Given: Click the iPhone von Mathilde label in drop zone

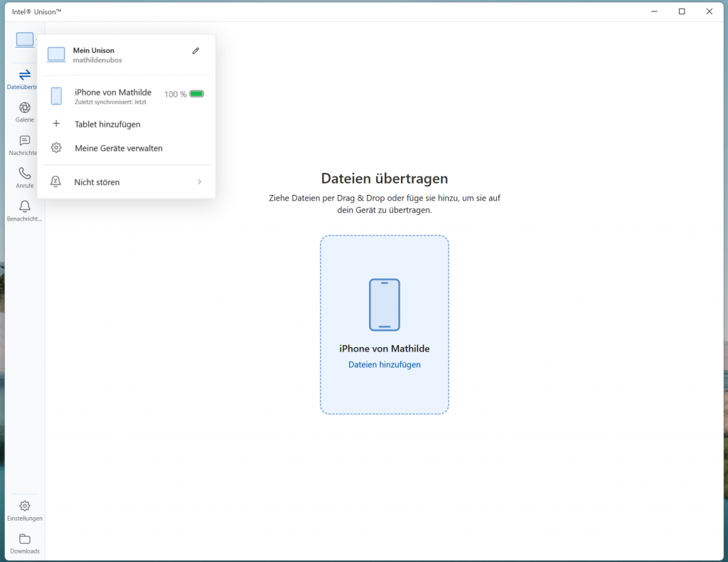Looking at the screenshot, I should [x=385, y=349].
